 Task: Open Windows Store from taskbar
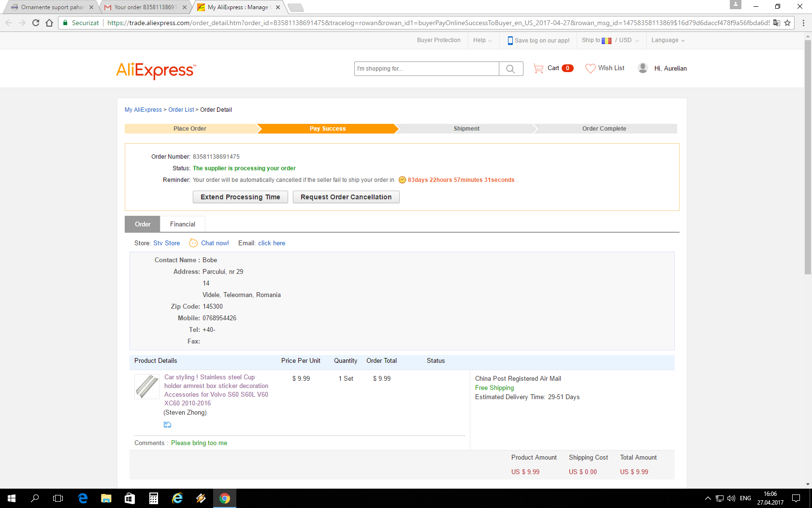click(x=130, y=498)
